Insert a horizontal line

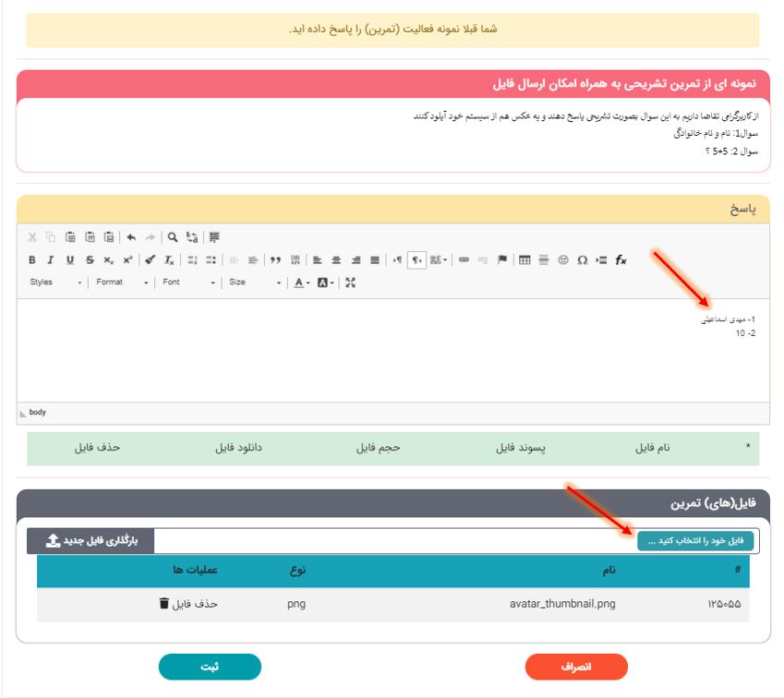click(x=544, y=260)
